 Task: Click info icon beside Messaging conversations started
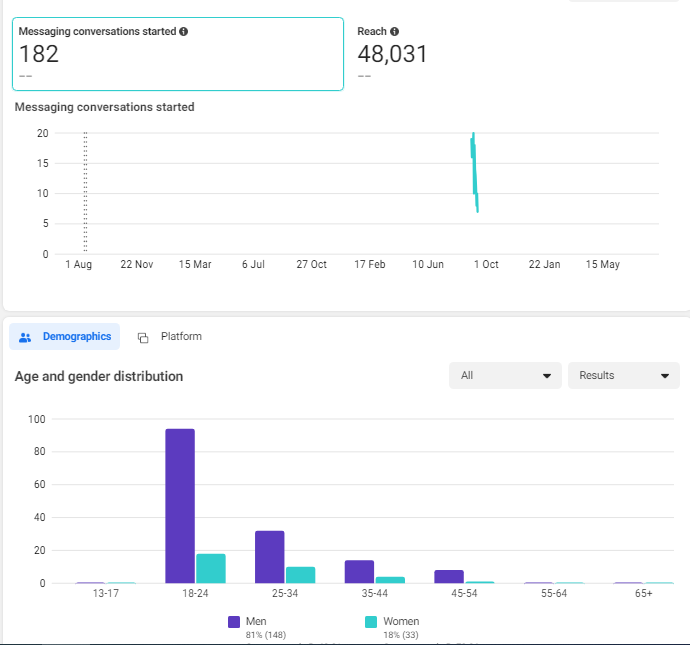184,32
